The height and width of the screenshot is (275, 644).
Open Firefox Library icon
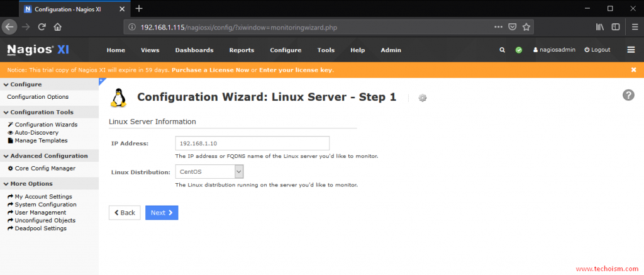click(x=600, y=27)
